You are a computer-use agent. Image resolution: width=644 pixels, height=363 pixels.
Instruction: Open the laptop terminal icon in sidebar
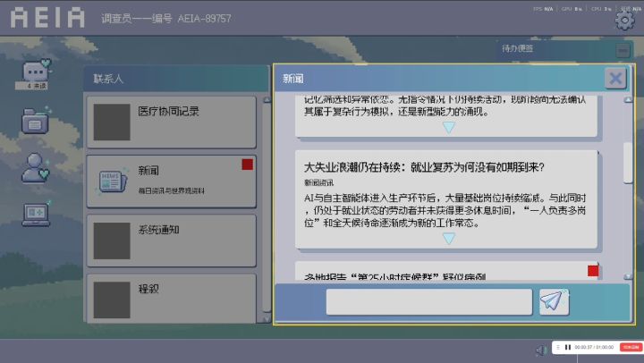[36, 214]
